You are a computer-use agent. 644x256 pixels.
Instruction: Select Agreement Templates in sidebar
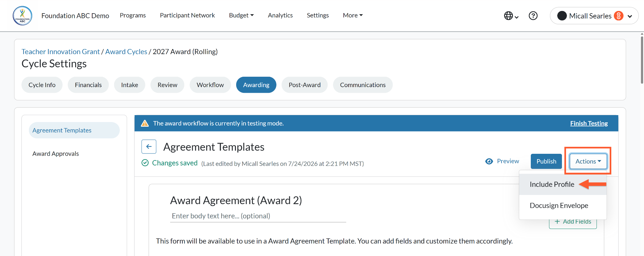point(74,130)
